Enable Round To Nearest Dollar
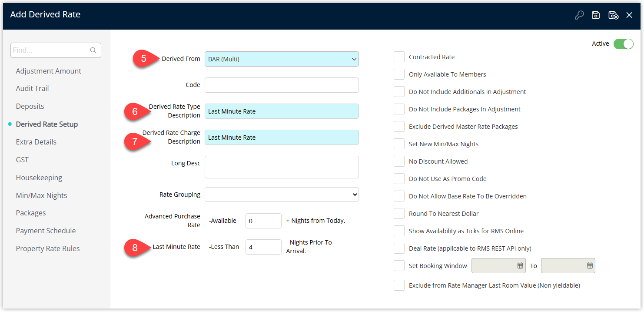This screenshot has height=312, width=644. point(399,214)
